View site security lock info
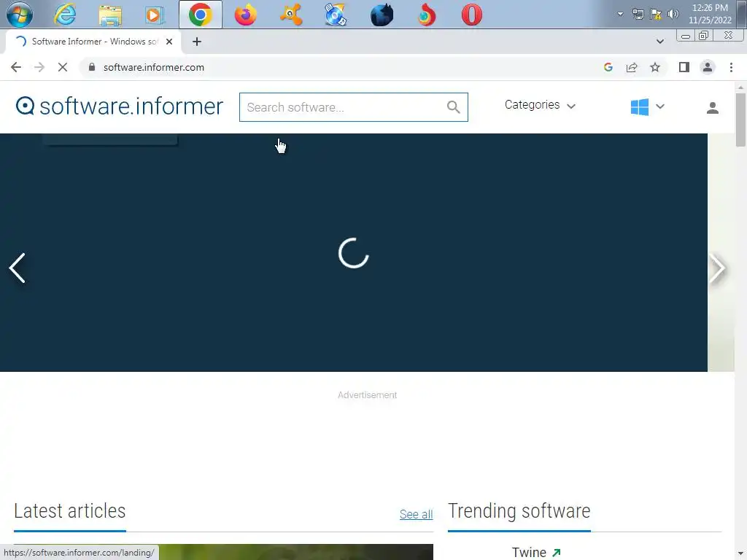The image size is (747, 560). 92,67
